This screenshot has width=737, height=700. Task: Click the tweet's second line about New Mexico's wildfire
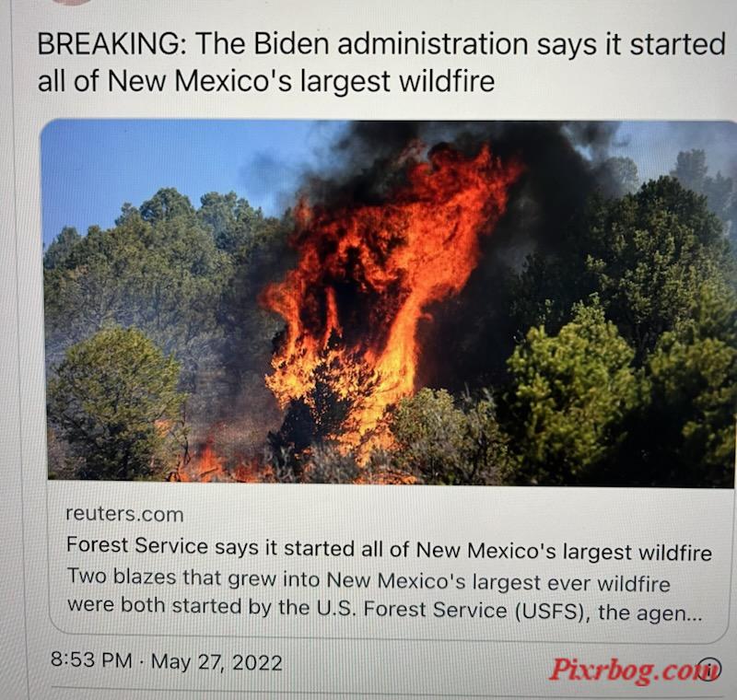(x=266, y=81)
